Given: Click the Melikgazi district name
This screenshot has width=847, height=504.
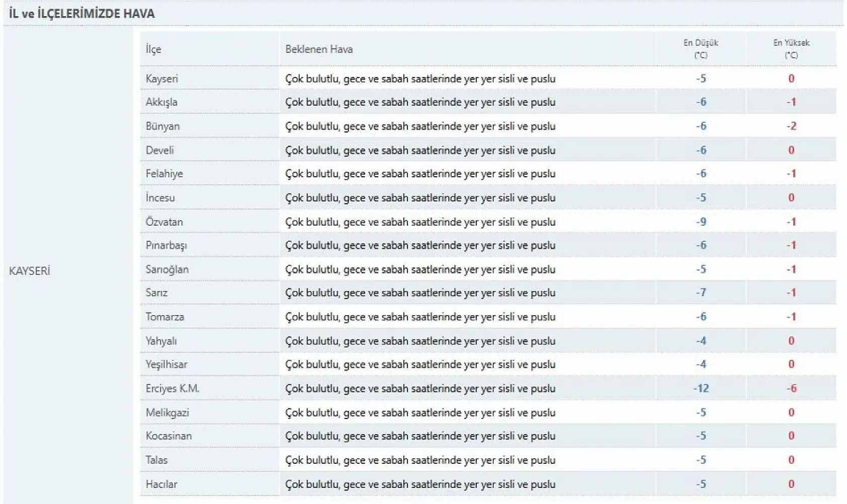Looking at the screenshot, I should [x=167, y=413].
